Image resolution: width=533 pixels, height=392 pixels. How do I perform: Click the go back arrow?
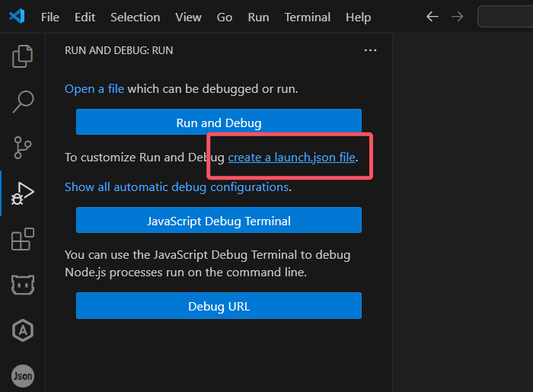pyautogui.click(x=432, y=17)
